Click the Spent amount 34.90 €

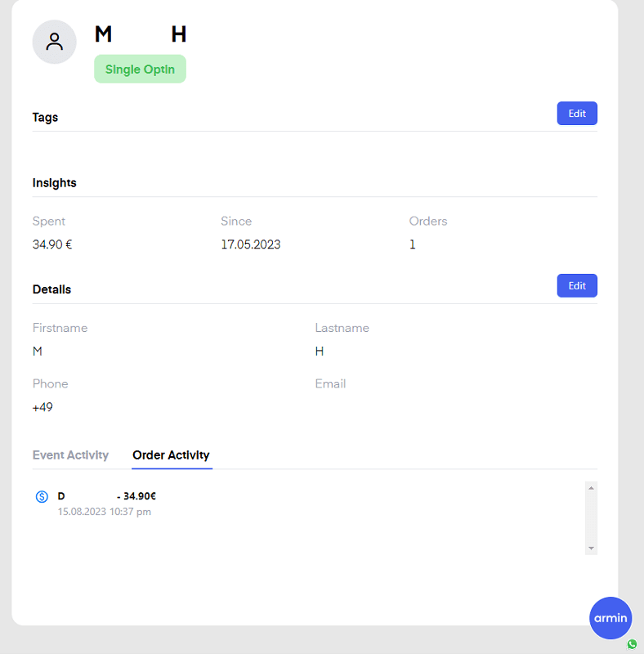tap(52, 244)
